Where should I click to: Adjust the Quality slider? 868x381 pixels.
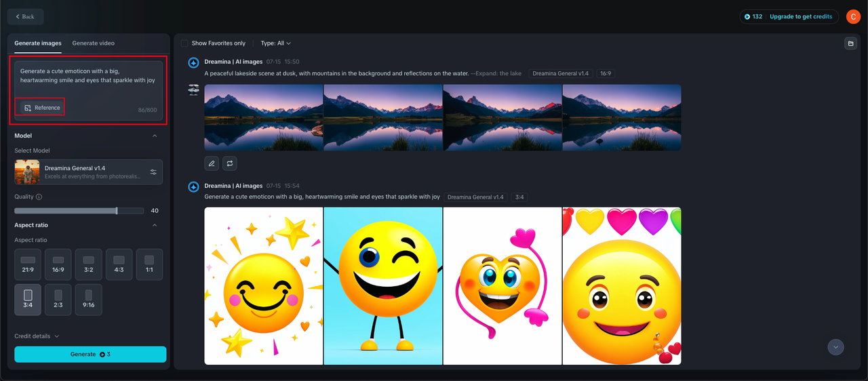tap(79, 211)
